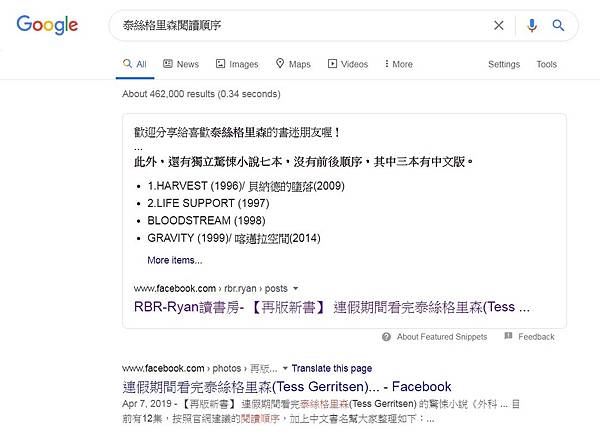The image size is (600, 439).
Task: Open the More search categories menu
Action: click(x=399, y=64)
